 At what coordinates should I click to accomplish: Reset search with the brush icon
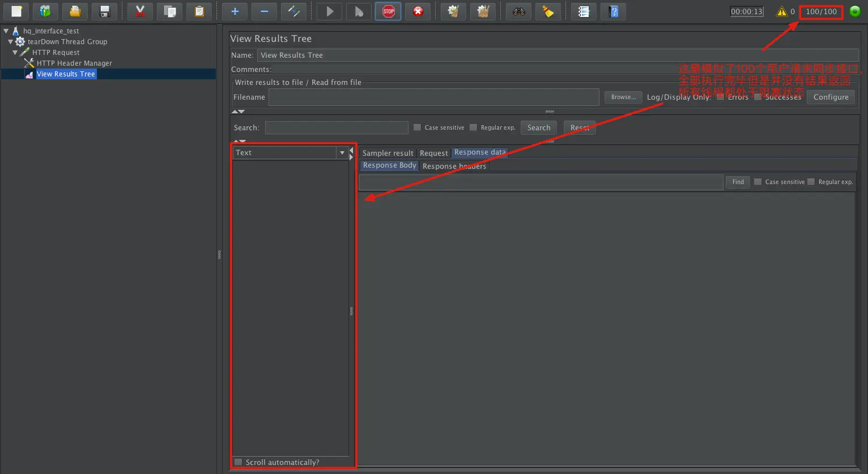point(548,11)
